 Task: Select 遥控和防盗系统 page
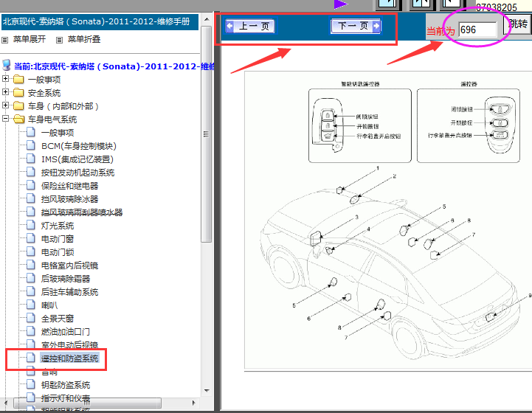69,358
